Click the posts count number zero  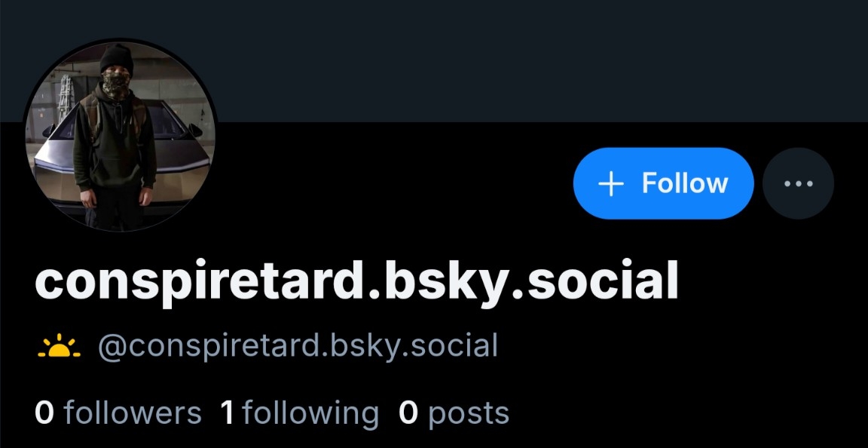(x=408, y=413)
